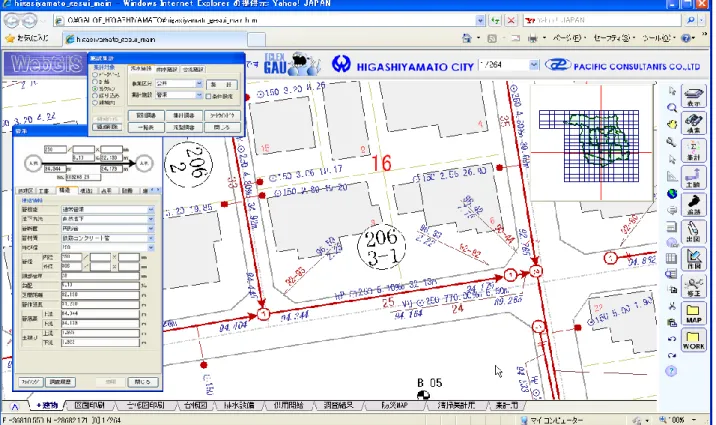The image size is (716, 425).
Task: Open the 追跡 footprint trace tool
Action: click(x=693, y=205)
